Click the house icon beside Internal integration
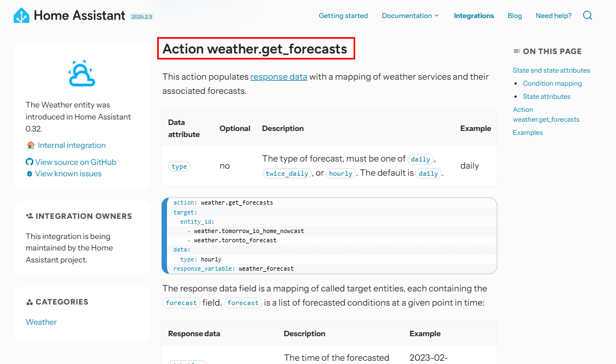 (31, 145)
